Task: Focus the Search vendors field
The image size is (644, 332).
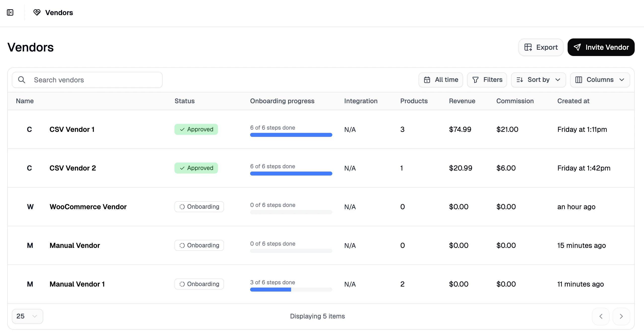Action: coord(87,80)
